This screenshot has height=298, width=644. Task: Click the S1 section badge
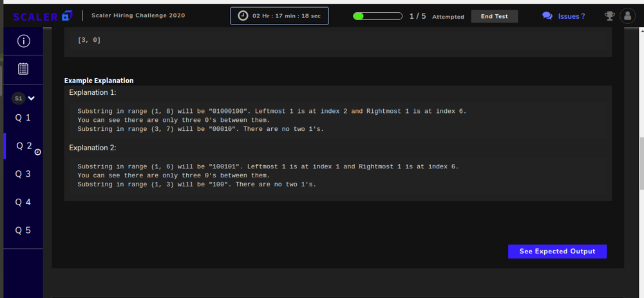tap(18, 99)
